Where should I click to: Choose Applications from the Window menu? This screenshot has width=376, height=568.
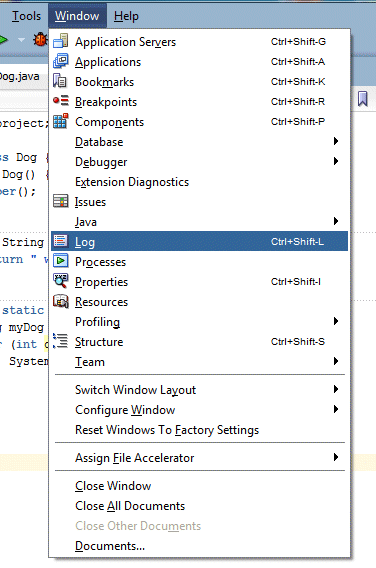click(199, 62)
